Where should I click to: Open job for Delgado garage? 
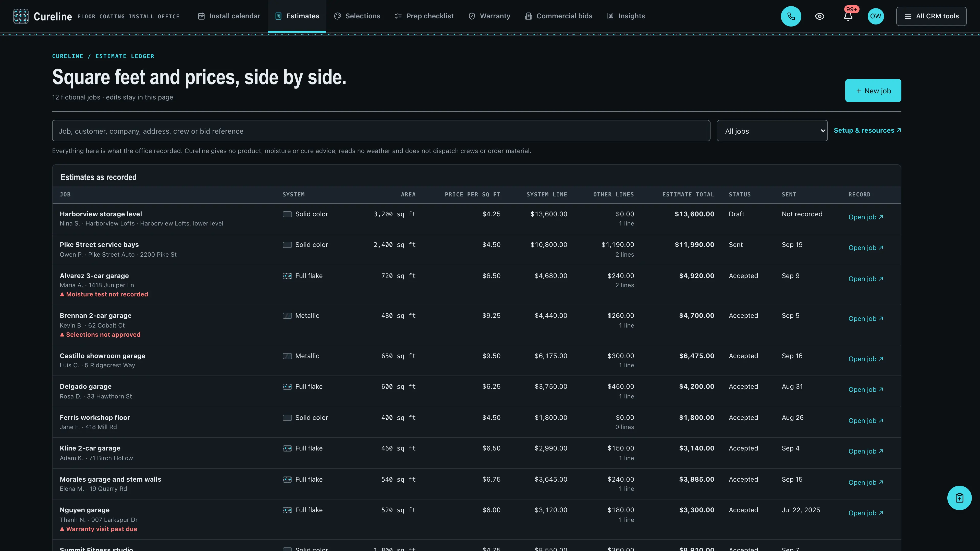coord(865,389)
